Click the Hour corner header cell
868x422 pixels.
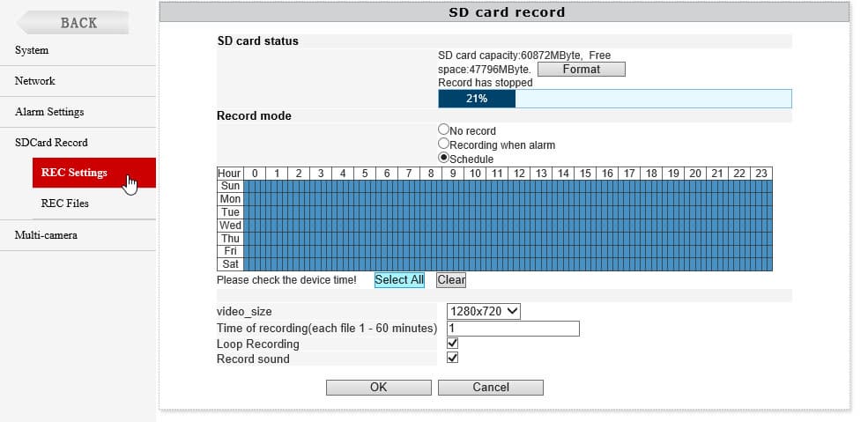(x=230, y=174)
